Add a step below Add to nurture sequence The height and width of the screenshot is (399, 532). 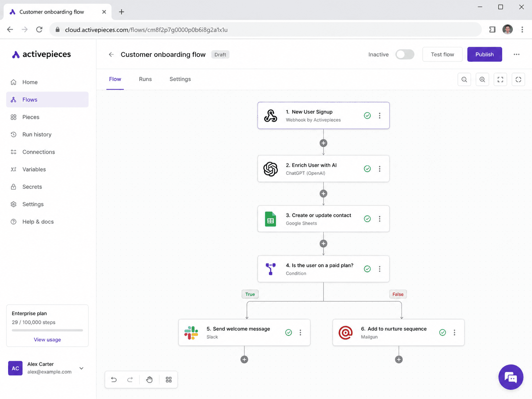(x=399, y=359)
